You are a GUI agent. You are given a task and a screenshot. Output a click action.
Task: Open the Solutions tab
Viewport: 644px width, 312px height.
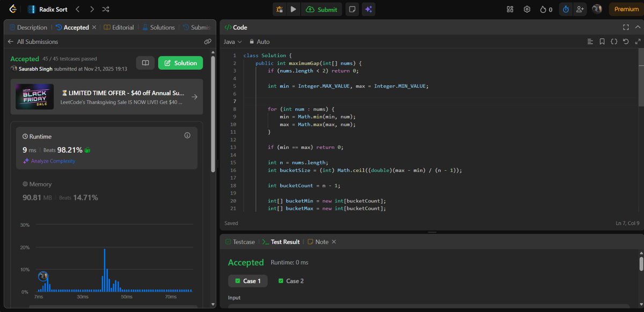(x=158, y=27)
